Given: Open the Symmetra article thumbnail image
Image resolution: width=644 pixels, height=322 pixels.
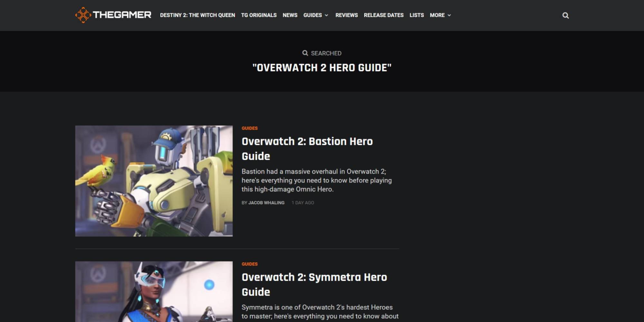Looking at the screenshot, I should (x=154, y=291).
